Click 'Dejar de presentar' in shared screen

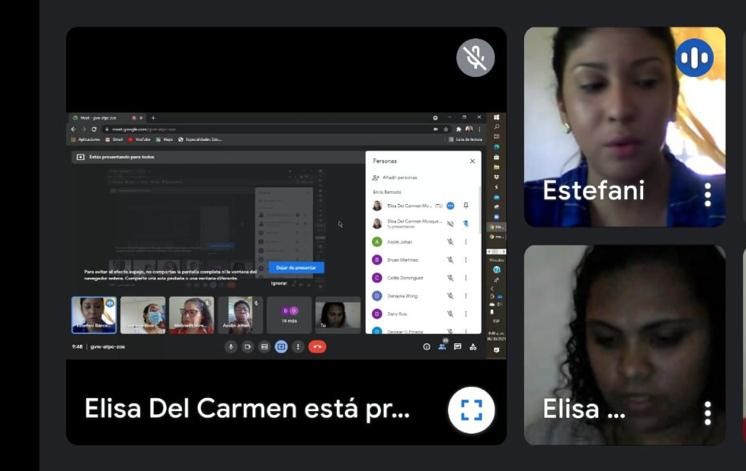(296, 268)
